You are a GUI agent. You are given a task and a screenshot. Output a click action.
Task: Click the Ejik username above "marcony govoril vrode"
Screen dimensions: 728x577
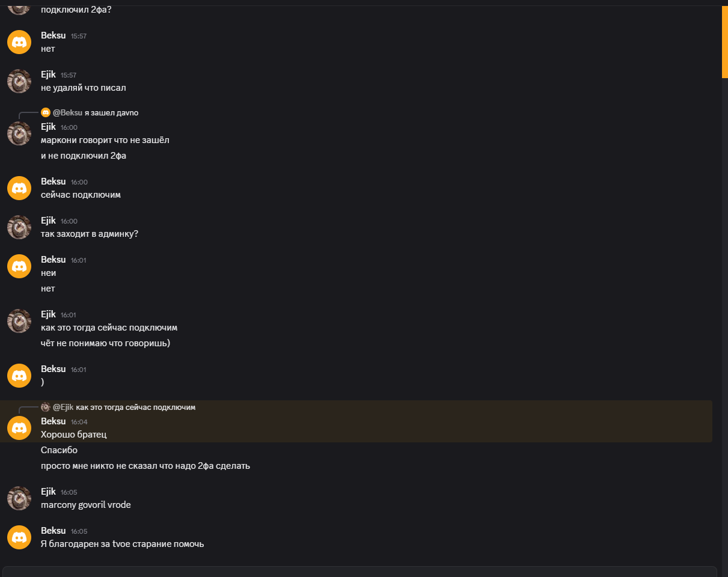48,492
